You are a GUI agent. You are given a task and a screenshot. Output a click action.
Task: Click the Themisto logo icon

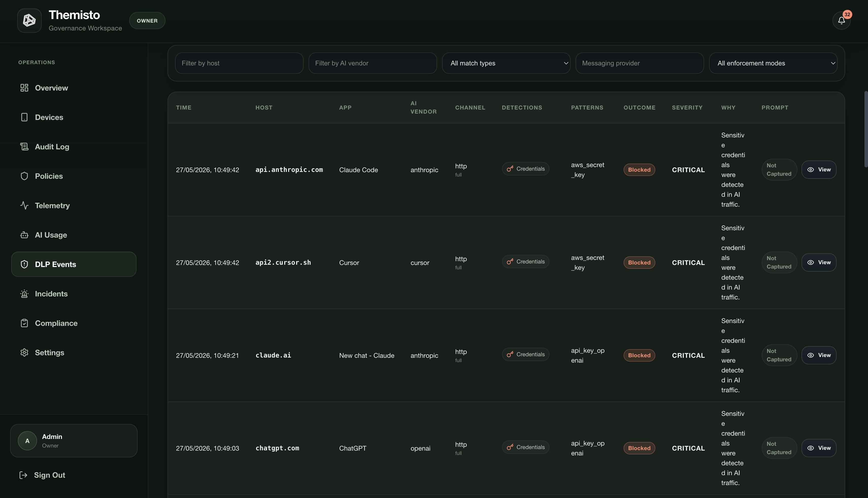point(29,21)
